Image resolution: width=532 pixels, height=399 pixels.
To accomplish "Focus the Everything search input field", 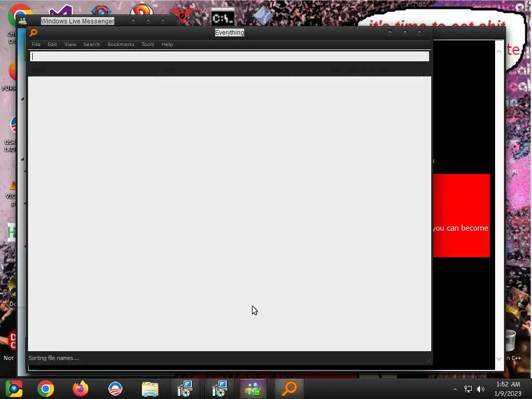I will point(229,56).
